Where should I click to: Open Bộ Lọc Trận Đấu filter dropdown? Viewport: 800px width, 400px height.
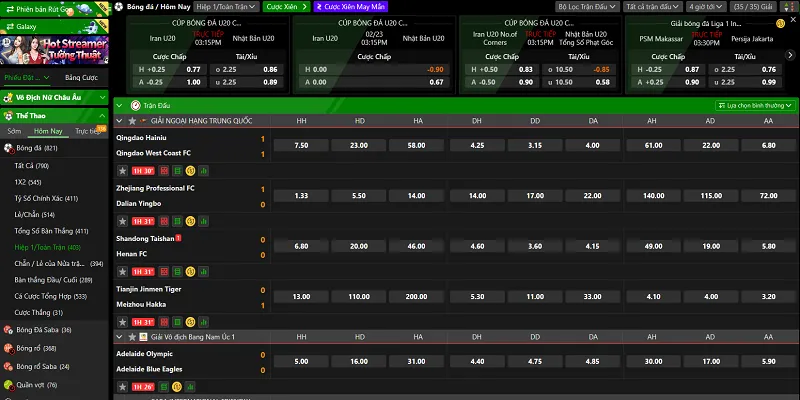[587, 7]
